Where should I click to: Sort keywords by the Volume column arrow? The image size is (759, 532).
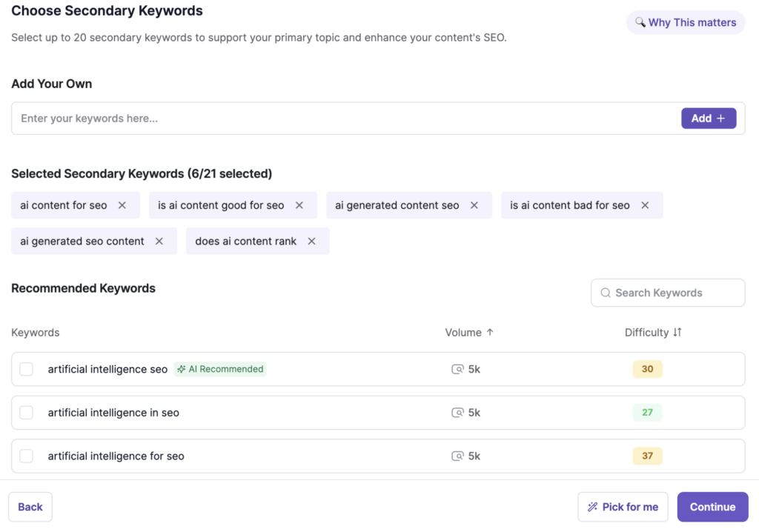pyautogui.click(x=490, y=333)
